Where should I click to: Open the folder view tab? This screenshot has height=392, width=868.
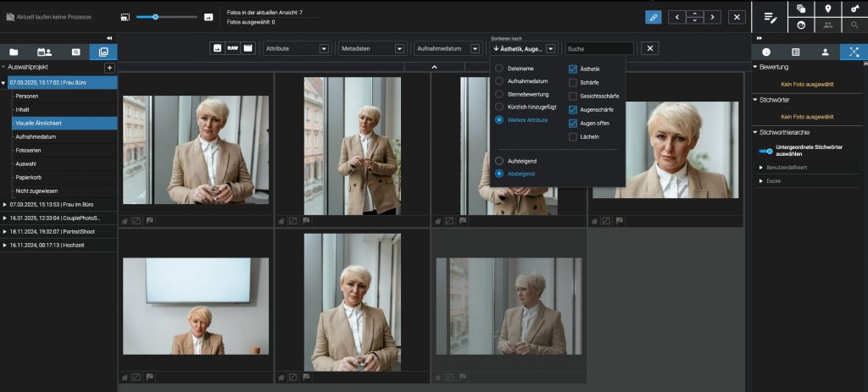point(14,52)
